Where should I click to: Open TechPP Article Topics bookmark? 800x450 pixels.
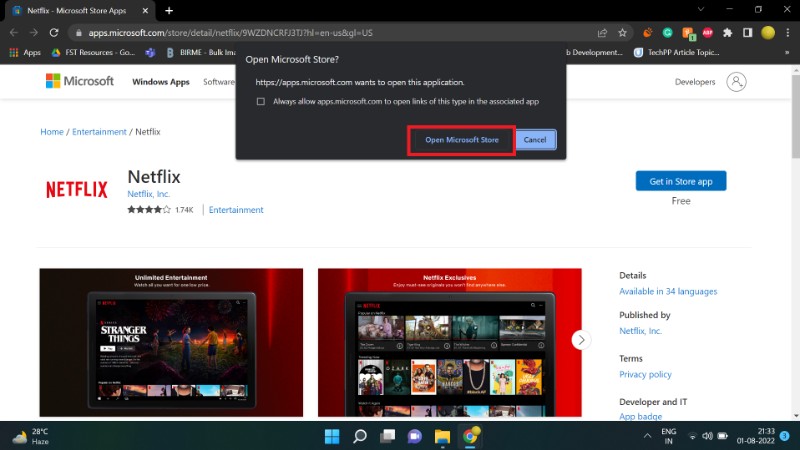(676, 52)
